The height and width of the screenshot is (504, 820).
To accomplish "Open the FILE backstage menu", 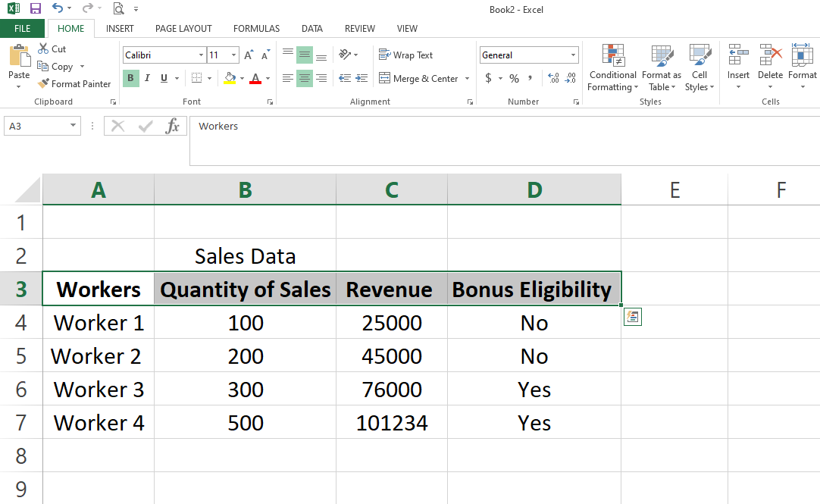I will pos(22,29).
